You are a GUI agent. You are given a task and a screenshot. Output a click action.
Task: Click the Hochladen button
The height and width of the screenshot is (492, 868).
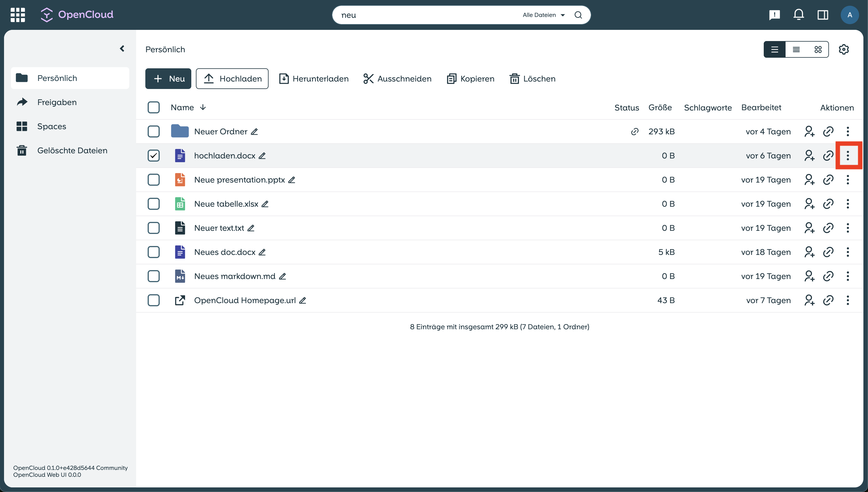[232, 79]
